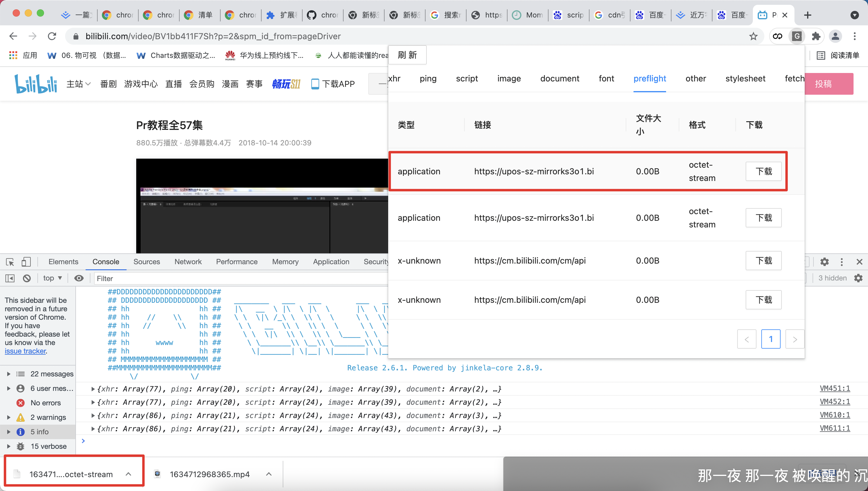The image size is (868, 491).
Task: Click the inspect element picker icon
Action: click(x=10, y=262)
